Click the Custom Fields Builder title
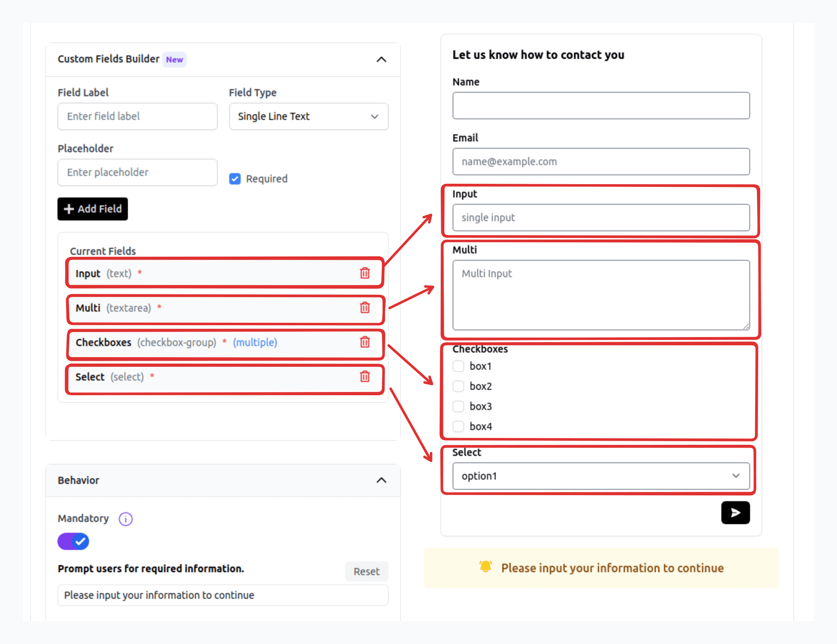Image resolution: width=837 pixels, height=644 pixels. (108, 59)
